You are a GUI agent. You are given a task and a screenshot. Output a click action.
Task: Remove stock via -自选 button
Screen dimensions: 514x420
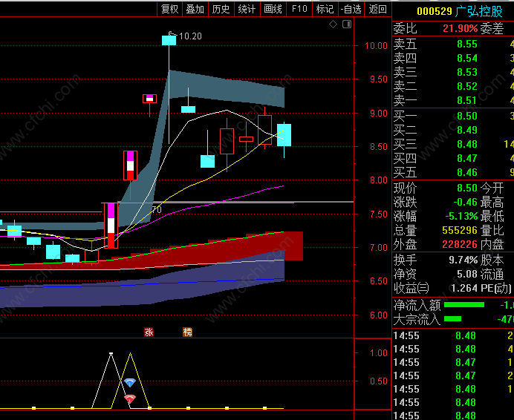click(x=351, y=9)
